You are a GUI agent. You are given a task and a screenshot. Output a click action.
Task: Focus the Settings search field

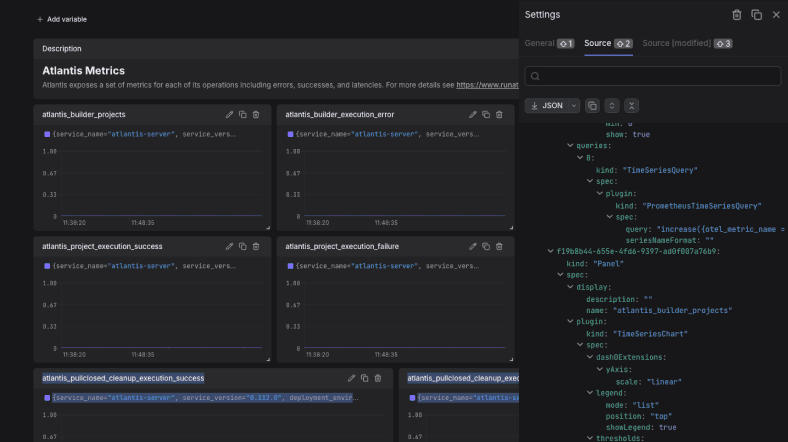653,76
